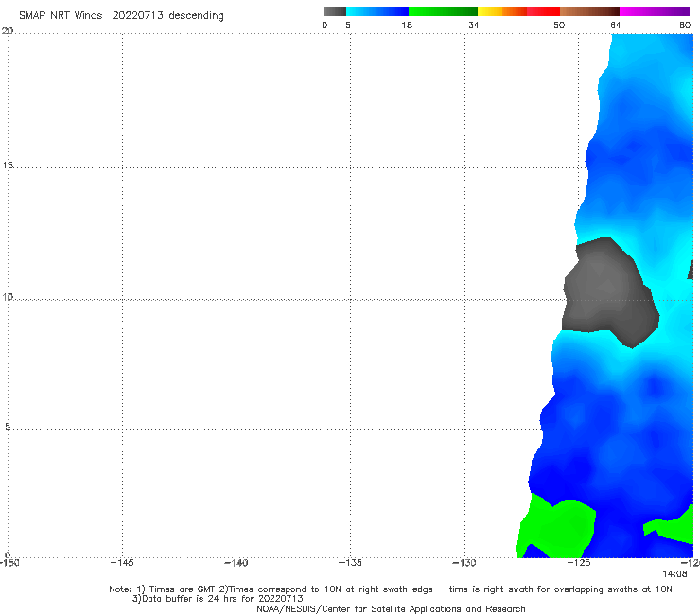Click the gray segment of the color bar
The width and height of the screenshot is (700, 615).
(334, 11)
